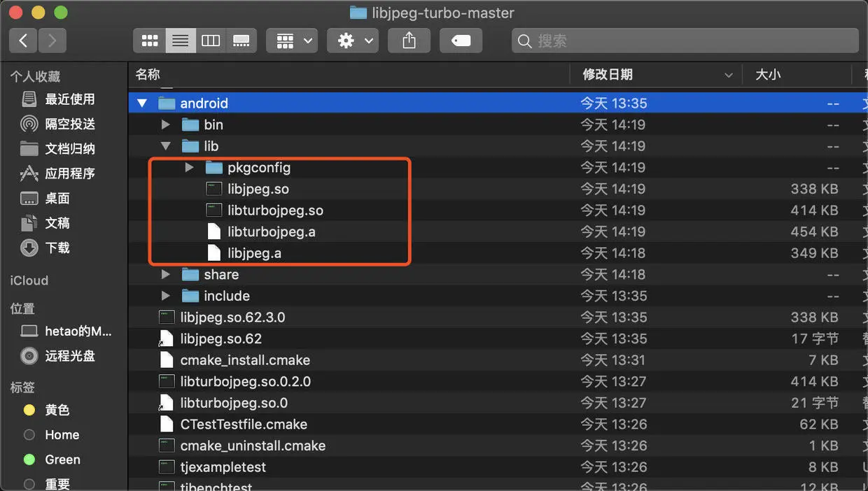This screenshot has height=491, width=868.
Task: Open the group-by arrangement dropdown
Action: [292, 41]
